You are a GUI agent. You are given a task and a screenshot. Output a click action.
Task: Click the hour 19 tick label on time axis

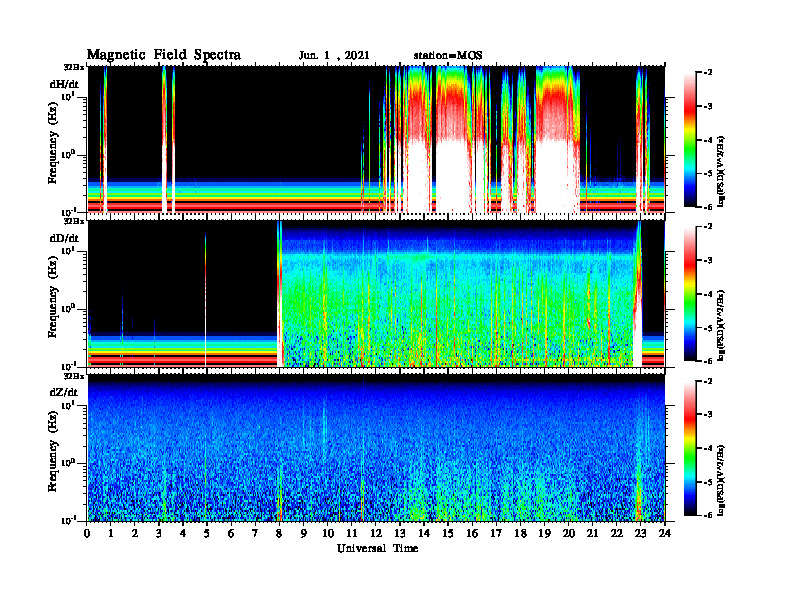tap(544, 534)
